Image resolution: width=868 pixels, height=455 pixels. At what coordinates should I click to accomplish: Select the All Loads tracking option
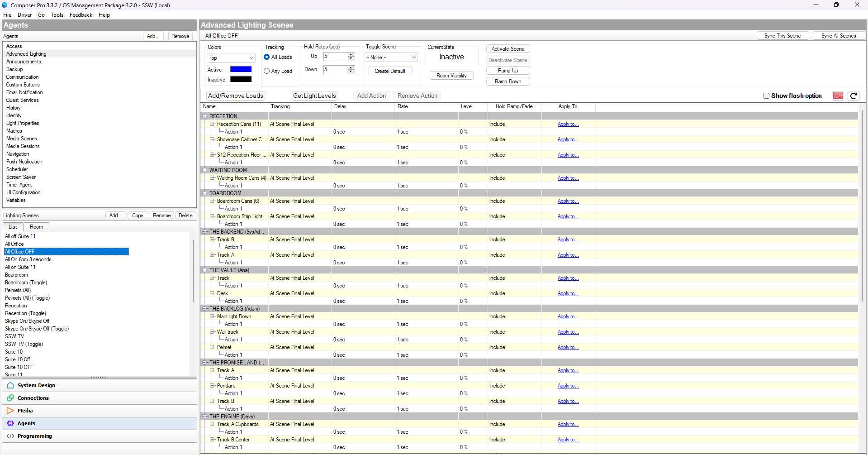tap(267, 57)
